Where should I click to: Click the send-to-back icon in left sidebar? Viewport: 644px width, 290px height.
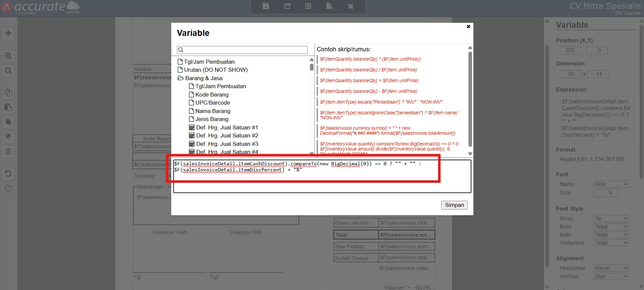(8, 136)
